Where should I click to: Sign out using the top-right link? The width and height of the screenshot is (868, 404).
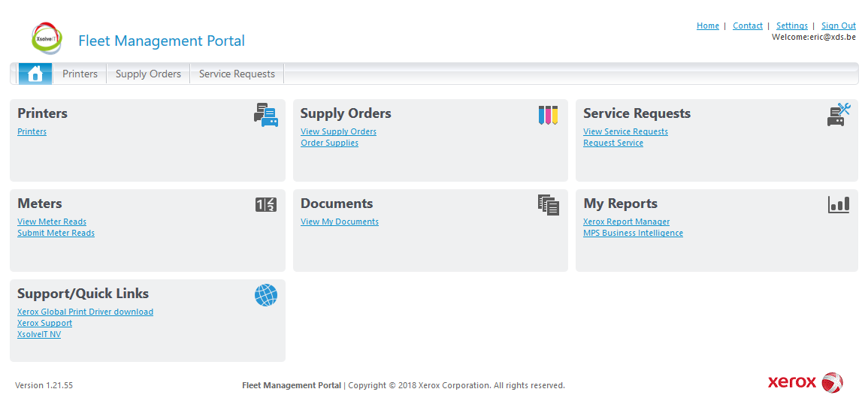coord(838,26)
